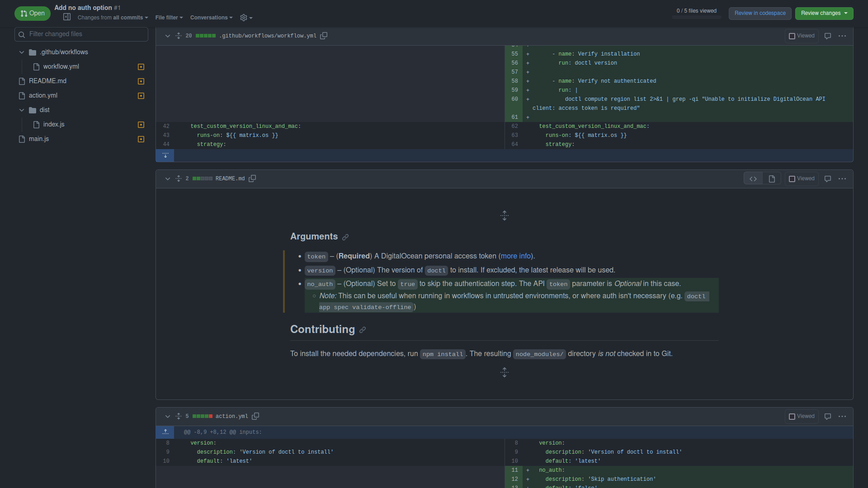
Task: Collapse the README.md diff section
Action: (x=168, y=179)
